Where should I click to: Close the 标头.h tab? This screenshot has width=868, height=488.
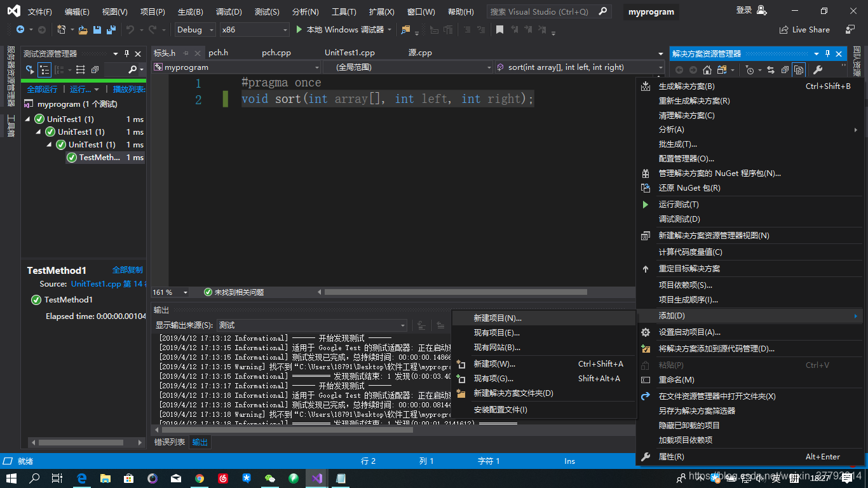pyautogui.click(x=198, y=53)
